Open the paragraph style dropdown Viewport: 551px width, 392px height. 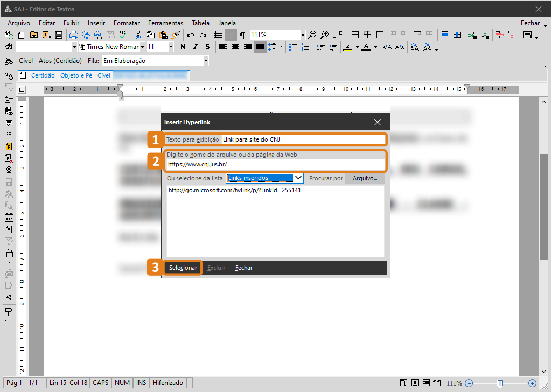click(74, 47)
